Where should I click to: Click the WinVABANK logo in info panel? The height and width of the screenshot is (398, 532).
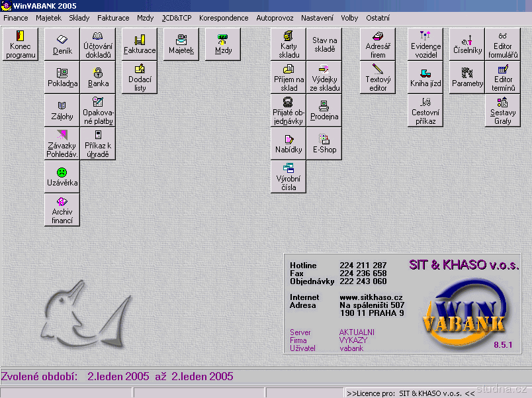click(465, 314)
